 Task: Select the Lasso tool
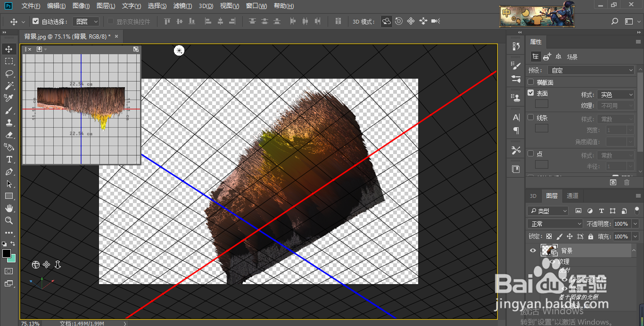[9, 73]
